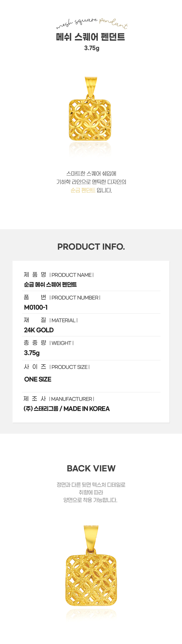
Task: Click the Korean title 메쉬 스퀘어 펜던트
Action: [x=90, y=37]
